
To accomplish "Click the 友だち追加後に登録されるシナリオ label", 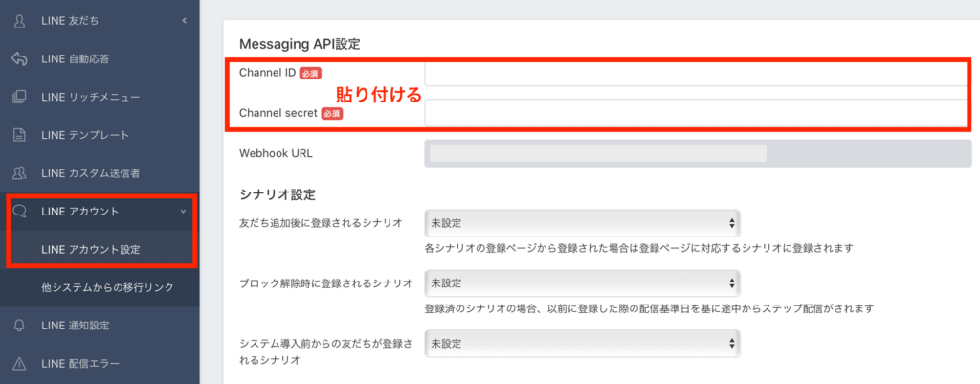I will (x=321, y=223).
